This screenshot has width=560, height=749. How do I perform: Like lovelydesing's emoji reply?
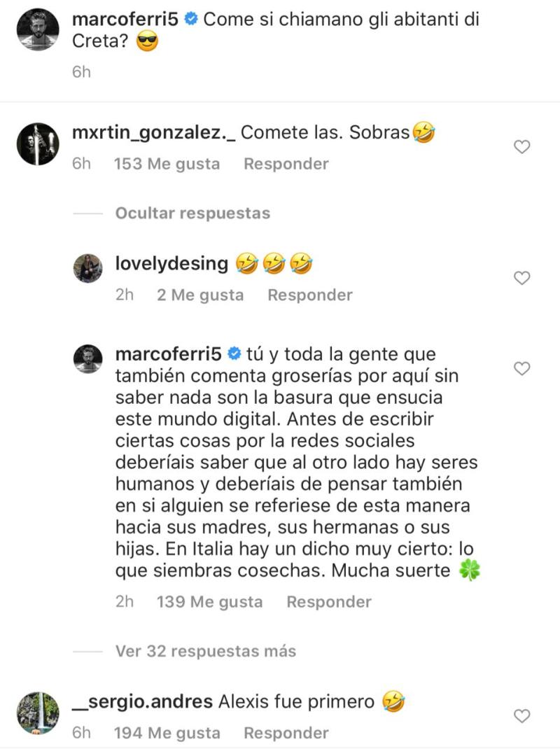click(522, 279)
